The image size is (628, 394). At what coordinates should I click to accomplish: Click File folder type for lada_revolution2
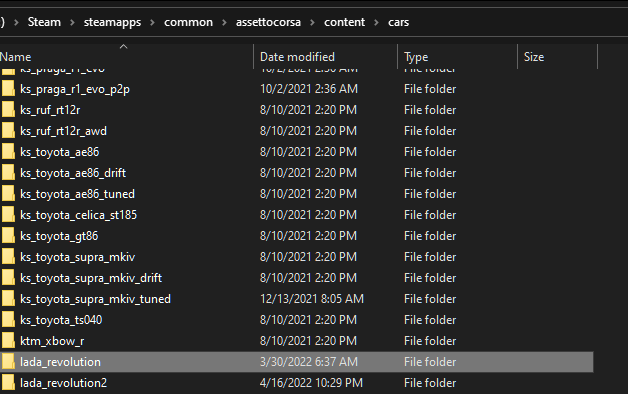(430, 383)
